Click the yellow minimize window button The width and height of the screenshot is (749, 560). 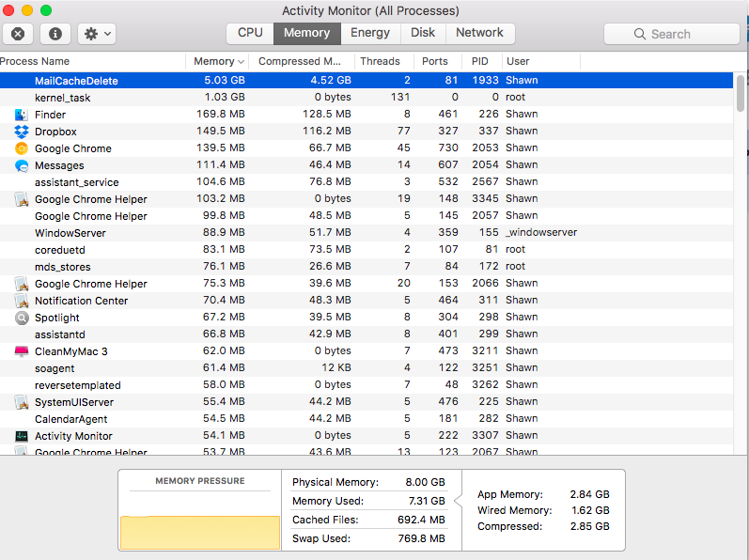27,10
